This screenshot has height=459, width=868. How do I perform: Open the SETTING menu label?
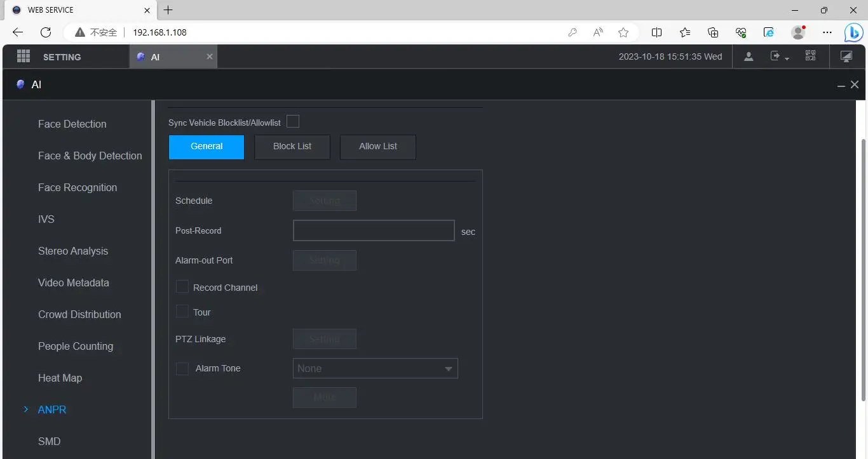pyautogui.click(x=62, y=57)
